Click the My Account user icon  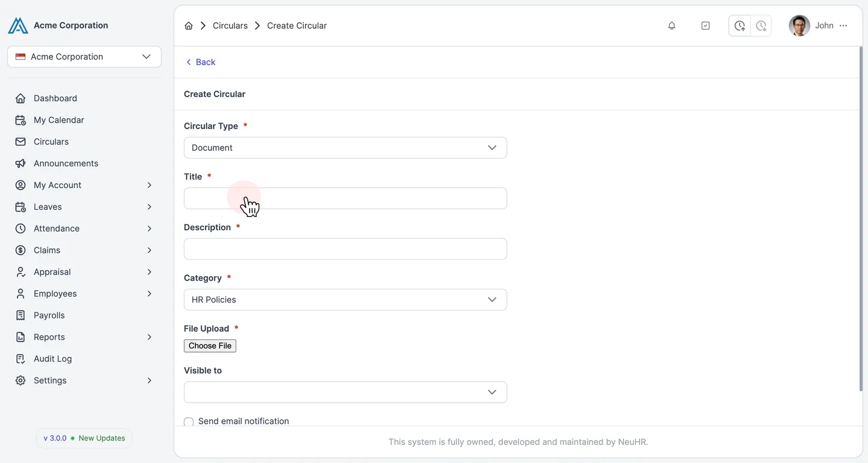coord(20,185)
